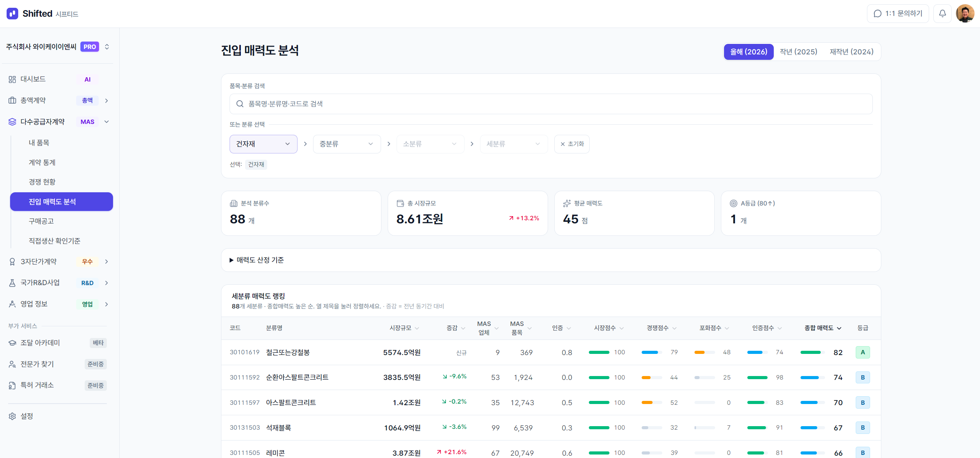Click the search magnifier icon

(240, 104)
